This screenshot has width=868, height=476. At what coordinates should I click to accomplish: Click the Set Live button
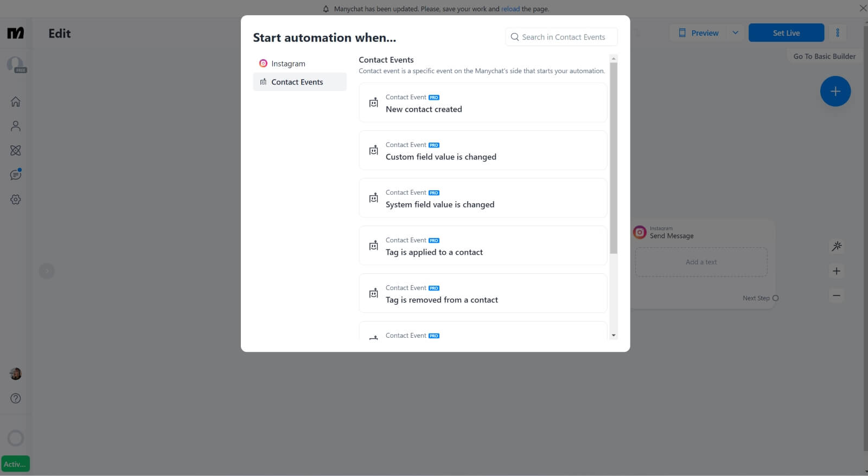(x=786, y=33)
